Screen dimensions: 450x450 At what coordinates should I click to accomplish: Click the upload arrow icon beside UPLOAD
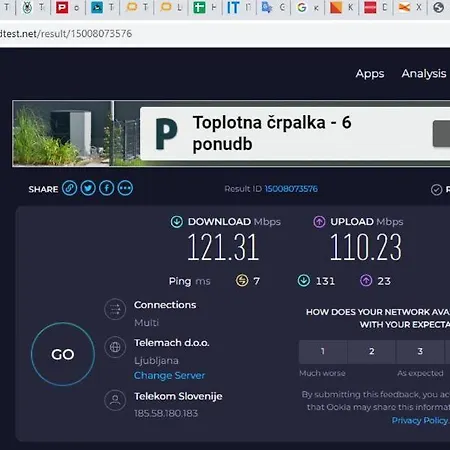point(319,222)
